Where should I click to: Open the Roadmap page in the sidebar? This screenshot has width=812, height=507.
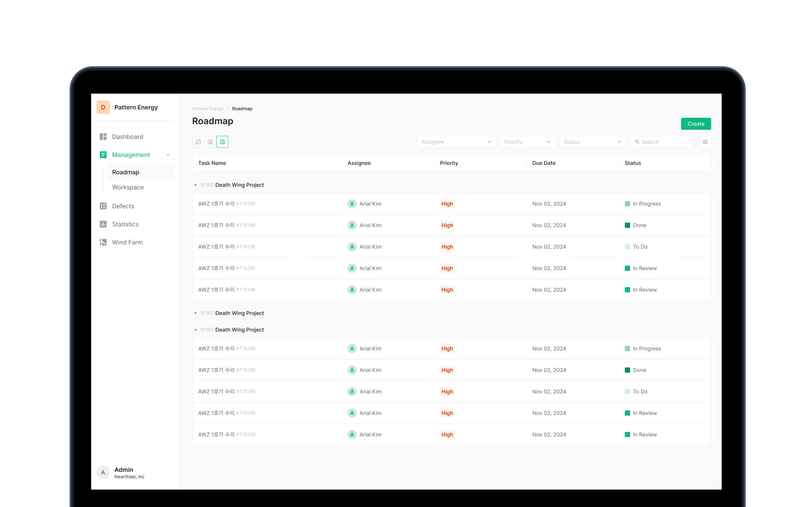[126, 172]
